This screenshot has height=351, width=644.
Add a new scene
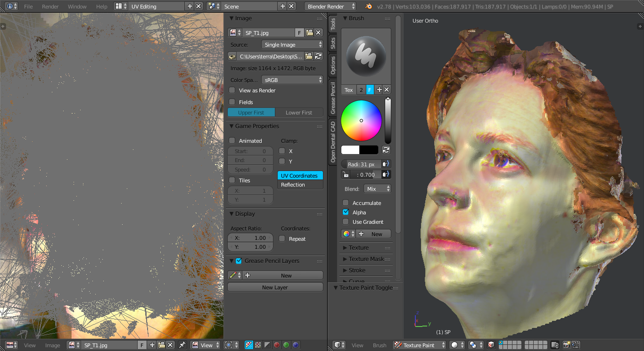[x=282, y=6]
